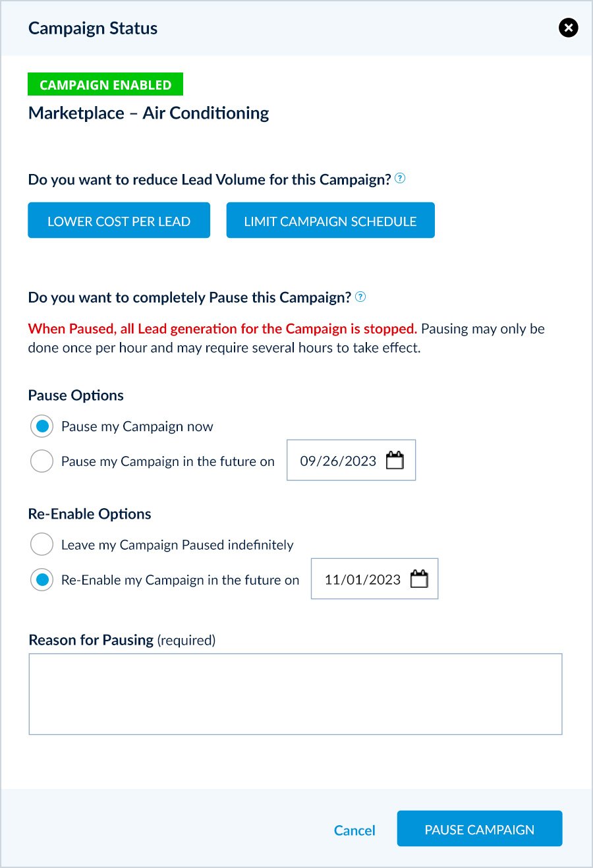
Task: Click the green CAMPAIGN ENABLED badge
Action: (105, 84)
